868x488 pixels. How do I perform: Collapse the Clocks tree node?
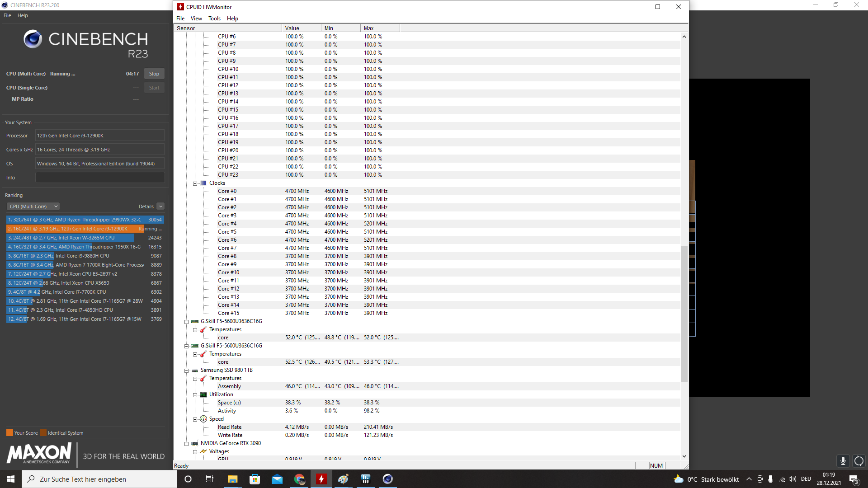pos(195,183)
